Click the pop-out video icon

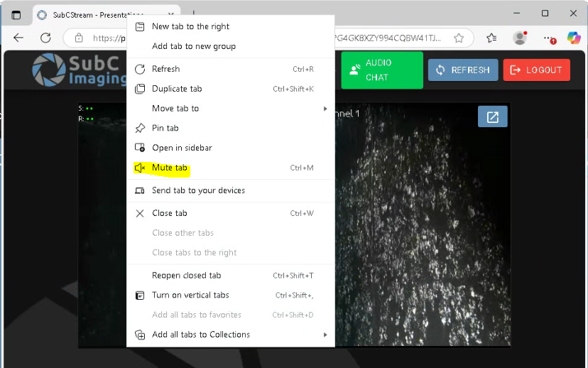(492, 117)
